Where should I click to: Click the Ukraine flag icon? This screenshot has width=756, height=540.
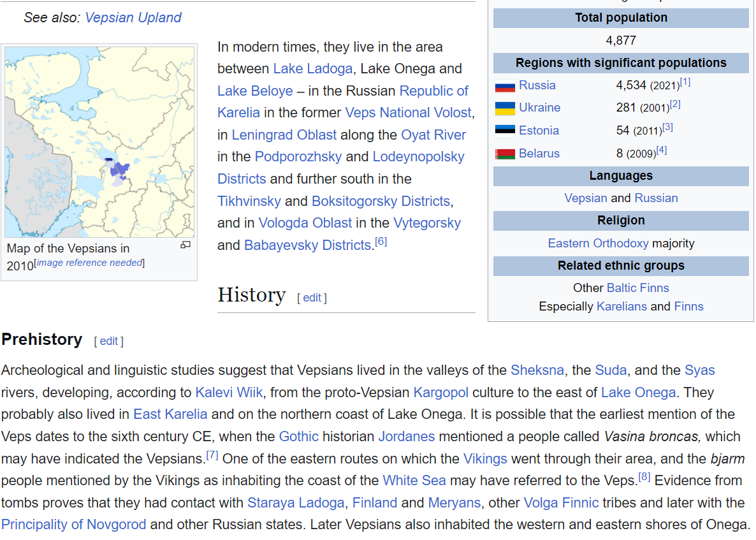click(505, 108)
